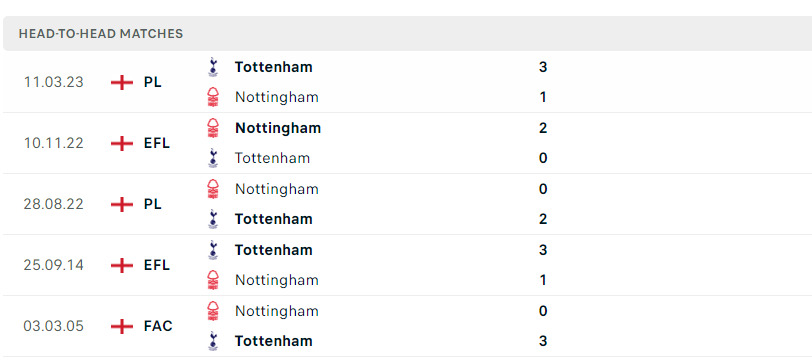This screenshot has height=364, width=812.
Task: Select bold Nottingham in 10.11.22 match
Action: point(278,128)
